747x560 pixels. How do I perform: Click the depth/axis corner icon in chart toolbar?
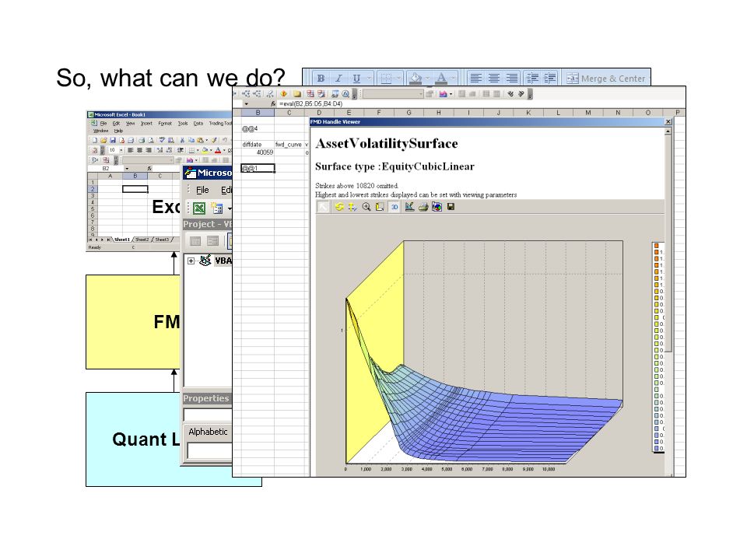pos(380,207)
